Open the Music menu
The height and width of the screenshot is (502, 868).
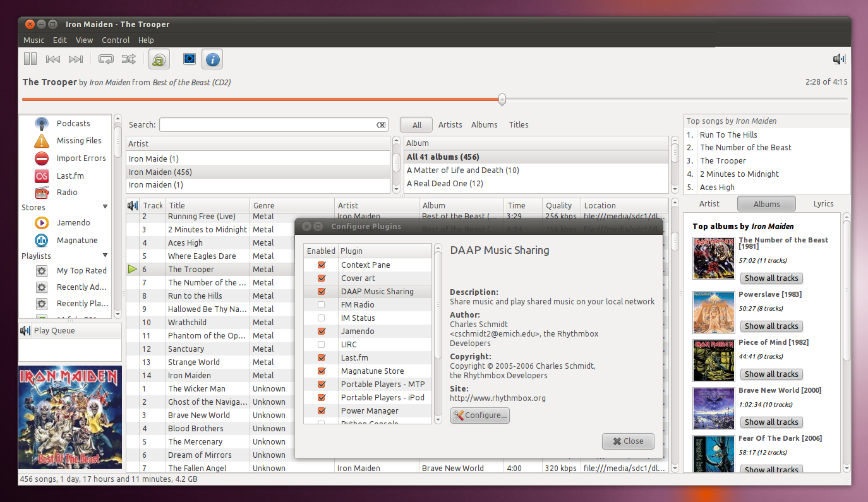pos(34,40)
